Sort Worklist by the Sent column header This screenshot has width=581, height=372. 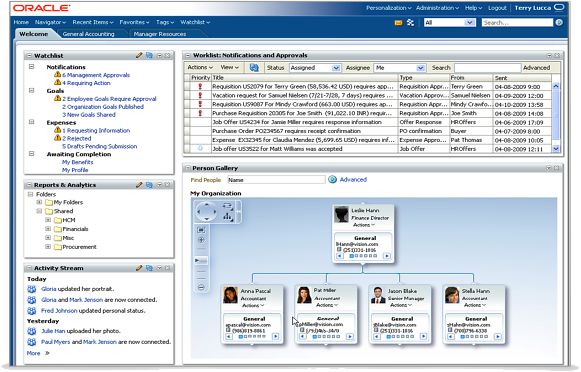(x=522, y=78)
